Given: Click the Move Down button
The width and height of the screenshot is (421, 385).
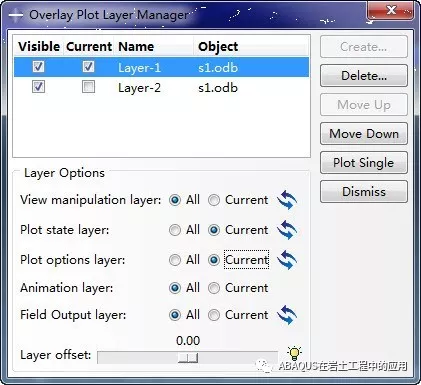Looking at the screenshot, I should pos(364,134).
